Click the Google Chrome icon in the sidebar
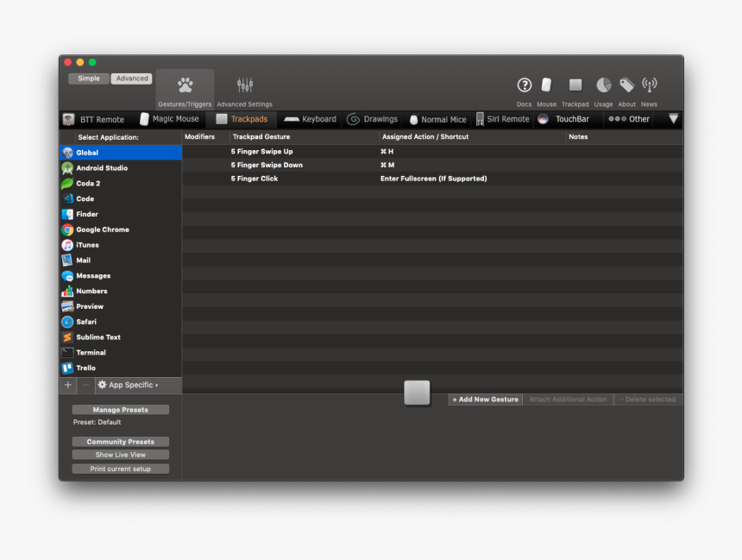The height and width of the screenshot is (560, 742). [x=70, y=230]
